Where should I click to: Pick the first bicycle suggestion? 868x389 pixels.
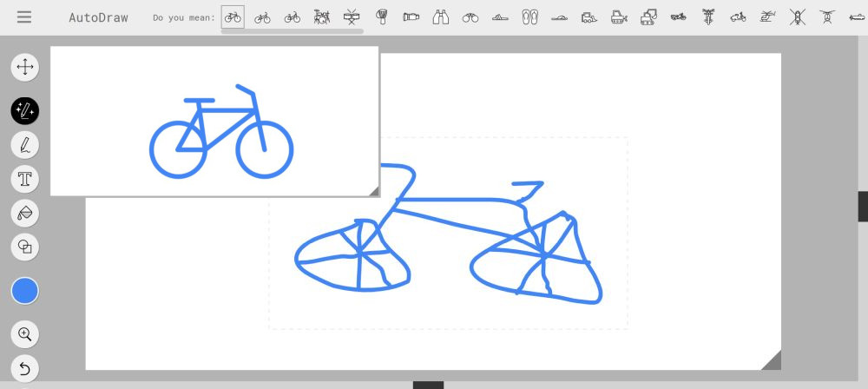click(x=233, y=16)
